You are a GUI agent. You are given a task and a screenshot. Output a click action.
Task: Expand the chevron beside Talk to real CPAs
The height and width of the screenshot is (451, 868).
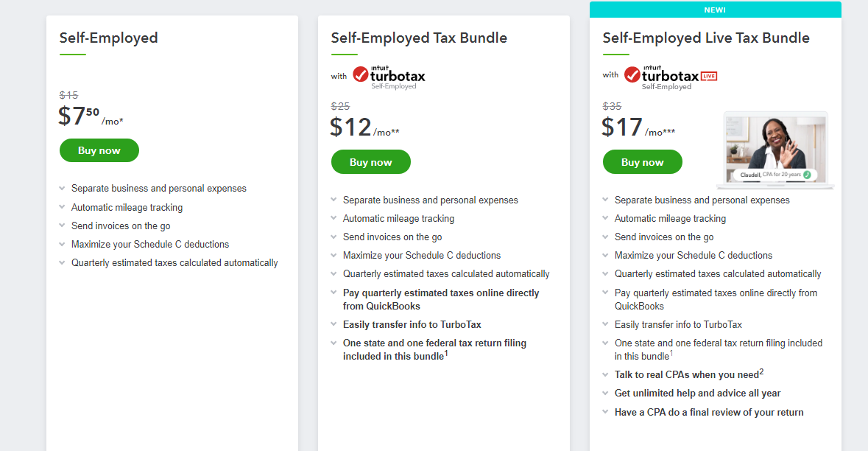(605, 374)
